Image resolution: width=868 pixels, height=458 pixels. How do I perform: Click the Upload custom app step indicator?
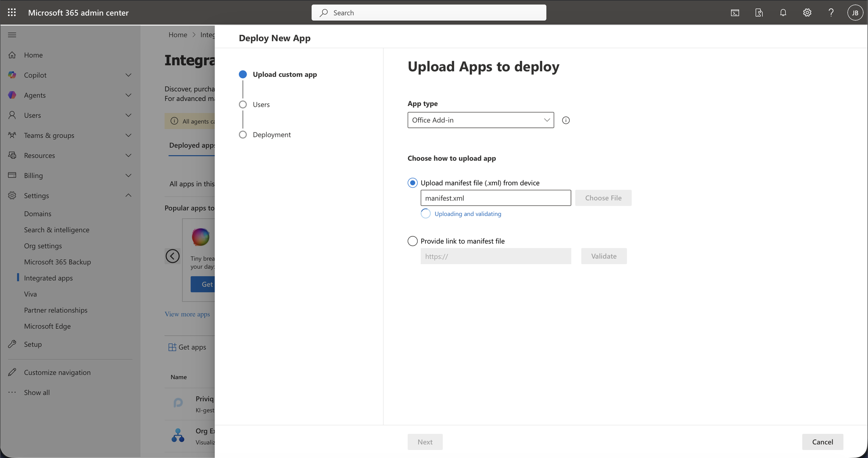[x=242, y=74]
